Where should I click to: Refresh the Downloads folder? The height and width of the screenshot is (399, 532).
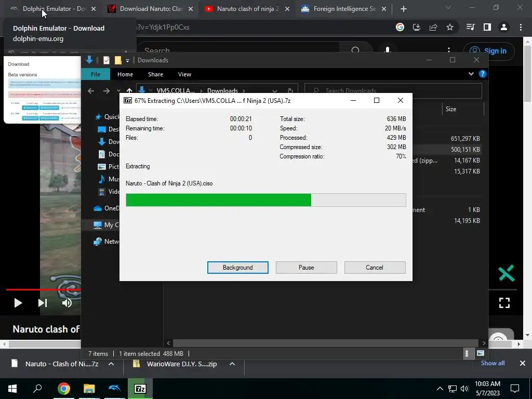(290, 90)
